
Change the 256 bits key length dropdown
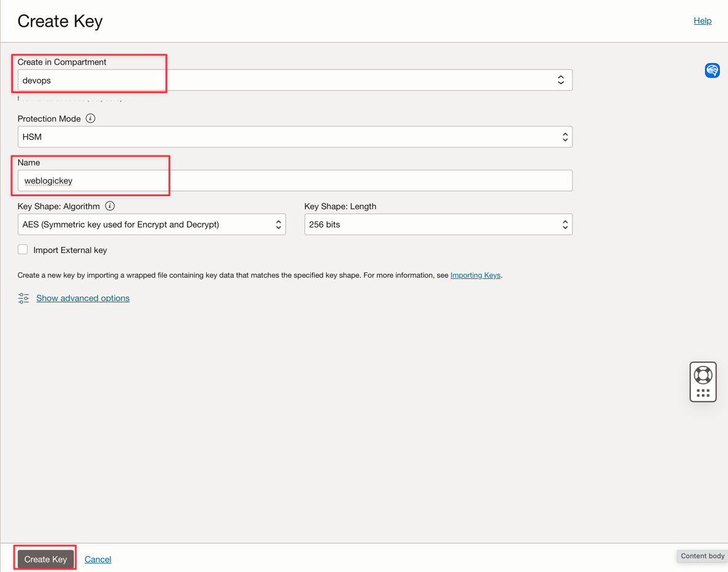point(438,225)
